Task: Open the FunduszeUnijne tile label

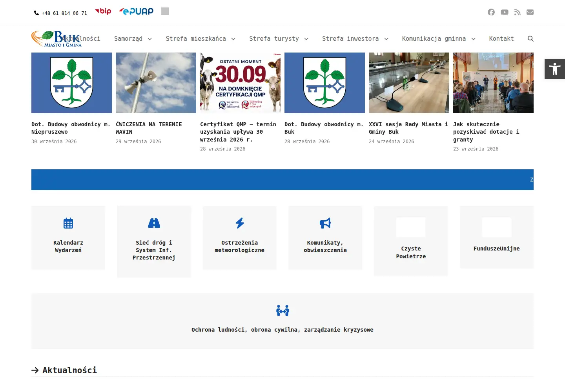Action: pyautogui.click(x=497, y=249)
